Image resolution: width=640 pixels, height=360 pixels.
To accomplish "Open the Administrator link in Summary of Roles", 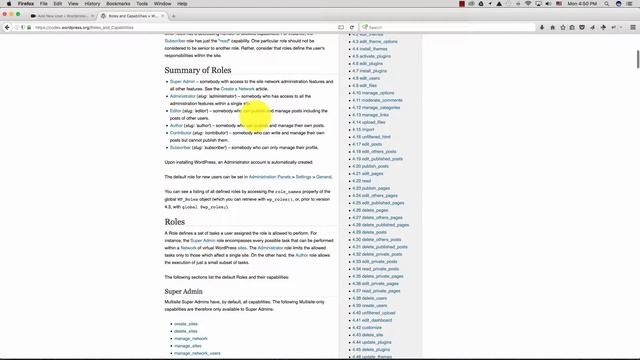I will tap(182, 96).
